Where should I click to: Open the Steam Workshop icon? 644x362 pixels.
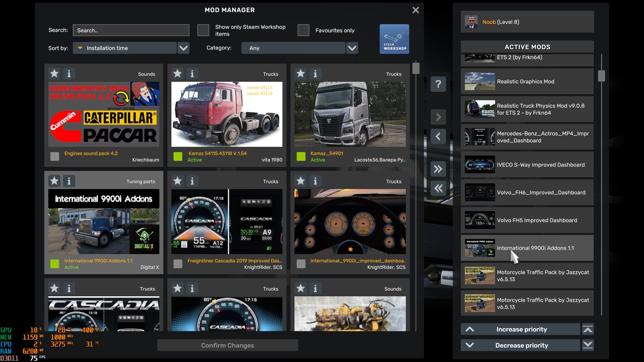[x=394, y=39]
